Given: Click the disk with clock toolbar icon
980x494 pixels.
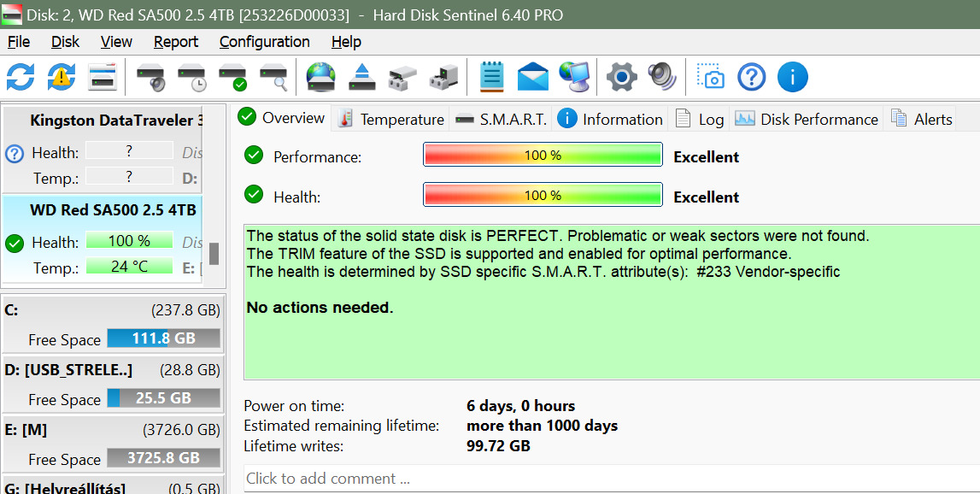Looking at the screenshot, I should pos(191,77).
